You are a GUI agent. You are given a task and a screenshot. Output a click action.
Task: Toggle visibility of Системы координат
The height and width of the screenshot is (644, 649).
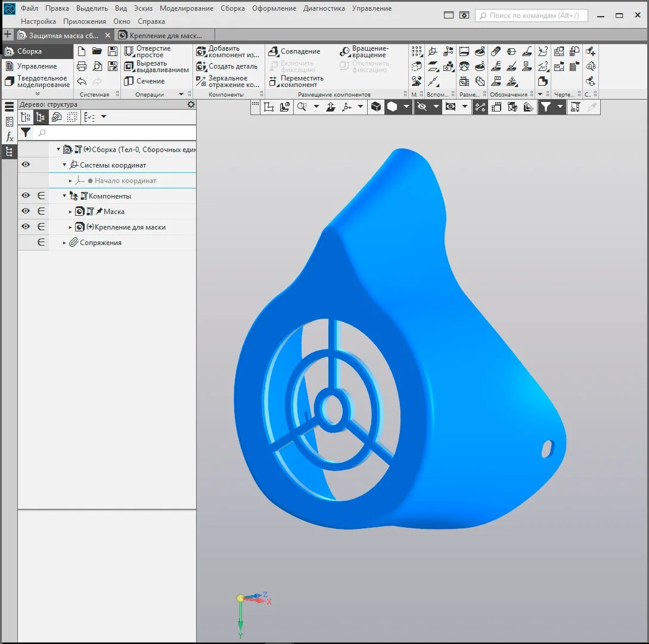tap(26, 165)
